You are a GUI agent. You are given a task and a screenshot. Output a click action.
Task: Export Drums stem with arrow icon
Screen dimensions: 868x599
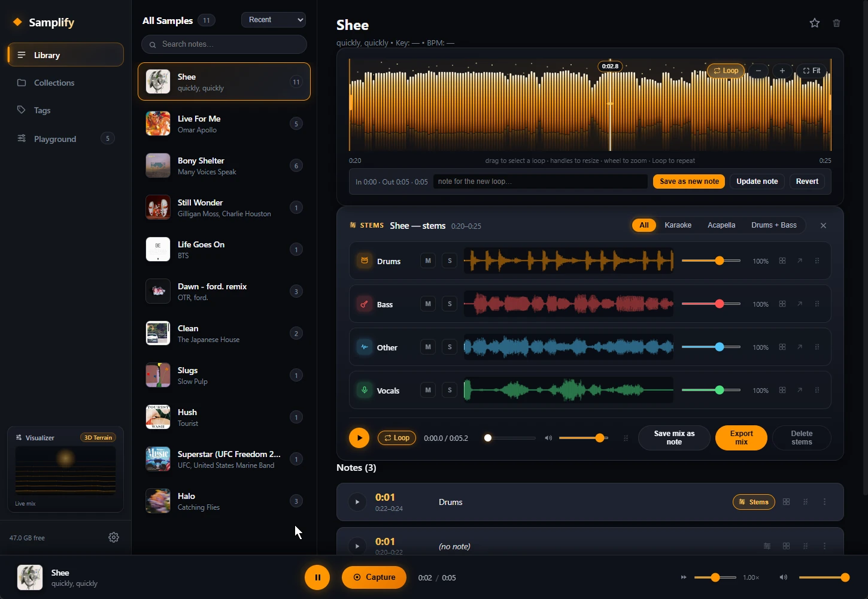(x=800, y=261)
